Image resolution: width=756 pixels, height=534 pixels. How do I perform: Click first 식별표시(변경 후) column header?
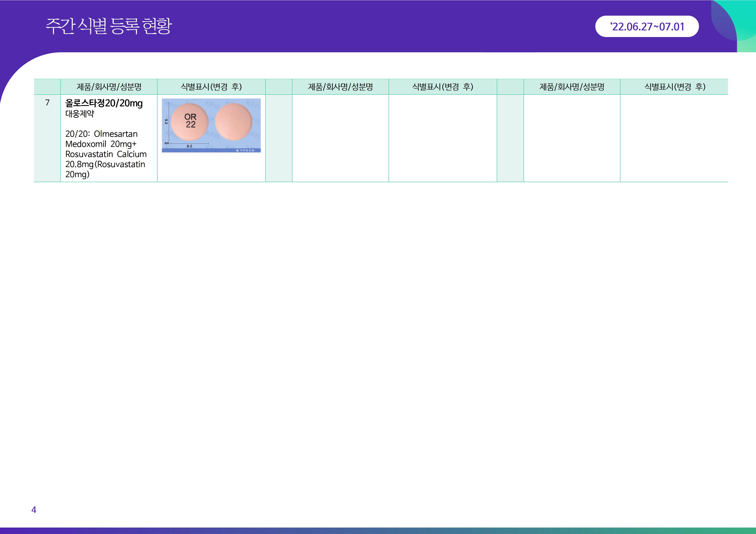211,87
